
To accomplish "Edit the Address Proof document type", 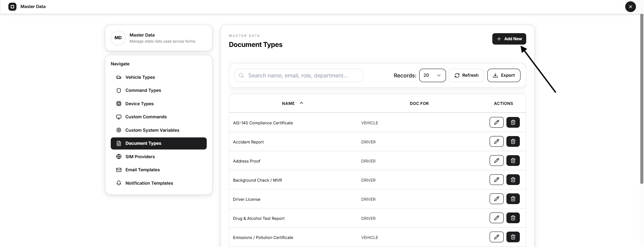I will [496, 161].
